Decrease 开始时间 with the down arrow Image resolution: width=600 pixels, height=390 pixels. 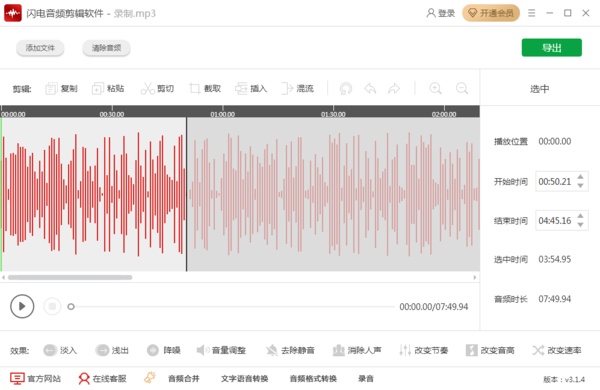[x=580, y=186]
